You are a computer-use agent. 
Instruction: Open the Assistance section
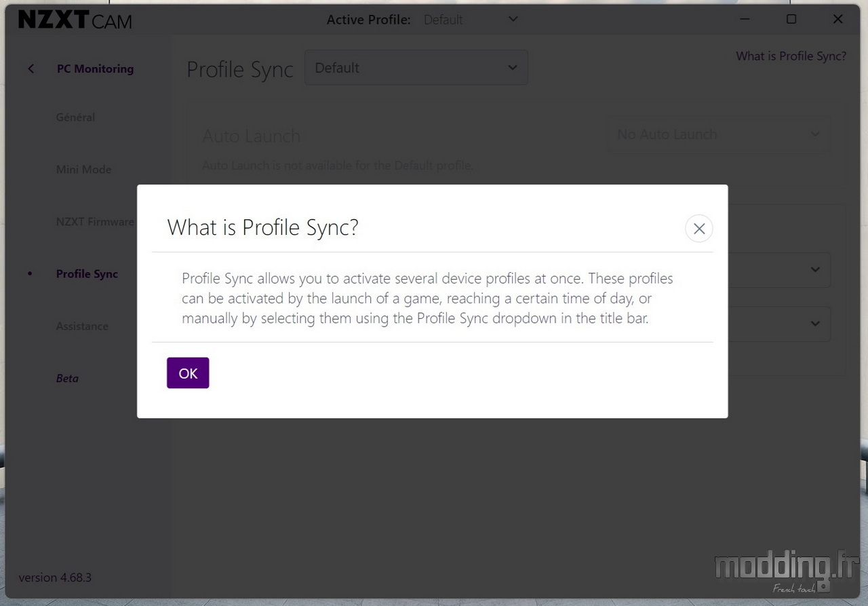(82, 326)
